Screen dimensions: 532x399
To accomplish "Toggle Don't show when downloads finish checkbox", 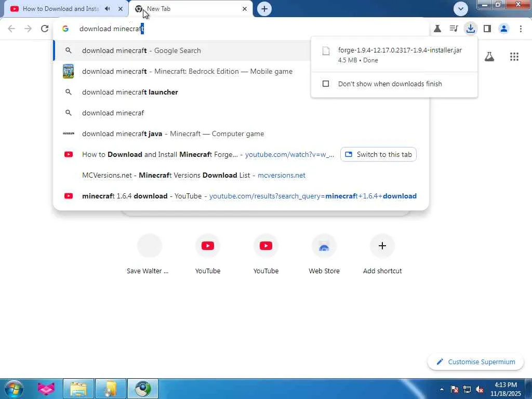I will tap(325, 84).
